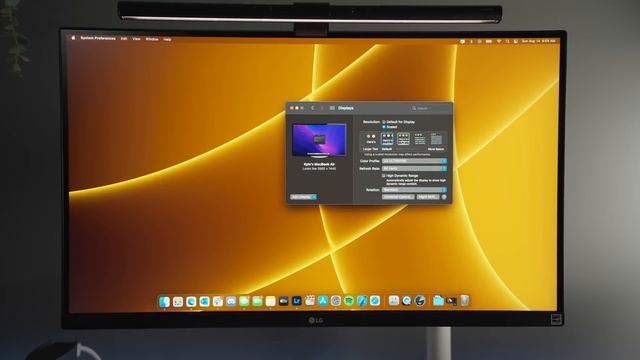Choose the fourth scaling thumbnail beside More Space

[x=420, y=139]
